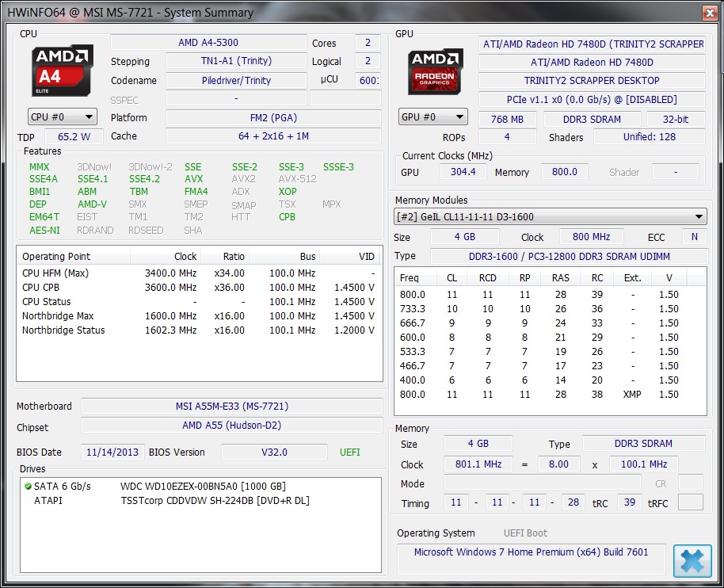Click the FM2 (PGA) platform value
Viewport: 724px width, 588px height.
pos(273,118)
